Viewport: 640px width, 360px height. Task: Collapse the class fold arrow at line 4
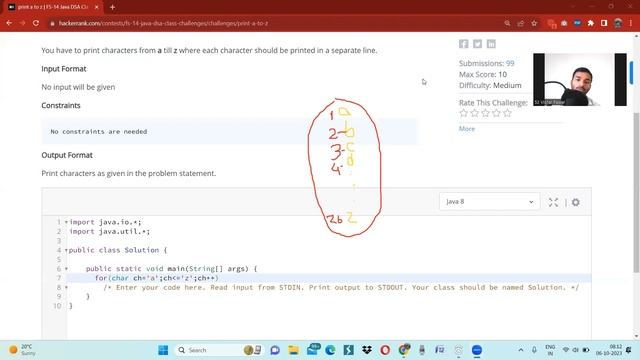pos(66,250)
